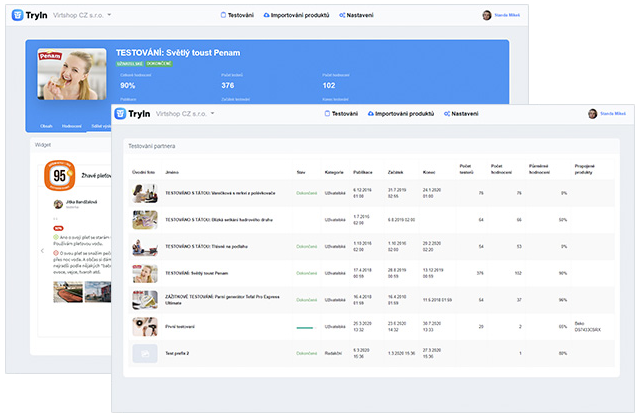Open Importování produktů in the back window
The height and width of the screenshot is (419, 640).
296,15
